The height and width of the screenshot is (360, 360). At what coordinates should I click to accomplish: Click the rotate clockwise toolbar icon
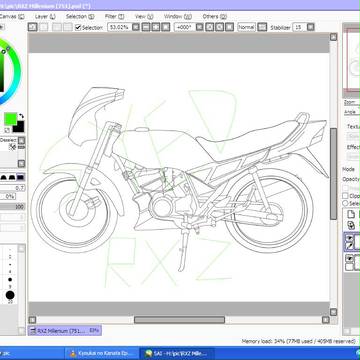(219, 27)
